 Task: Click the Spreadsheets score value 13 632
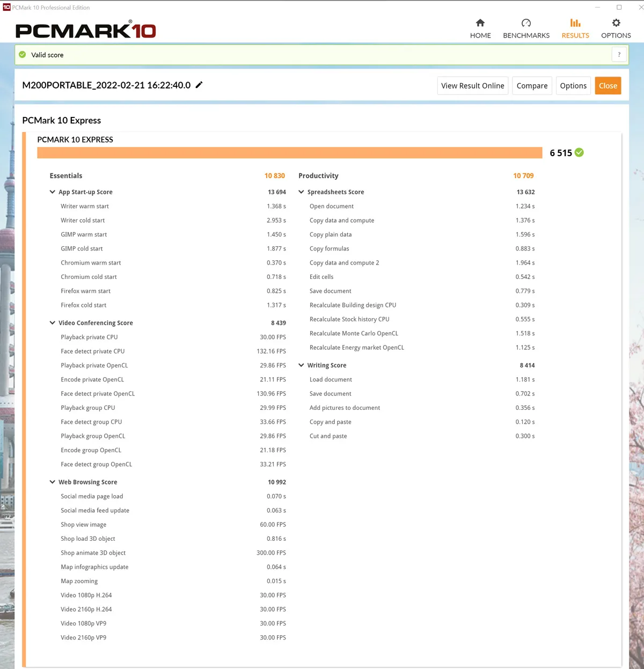click(526, 192)
